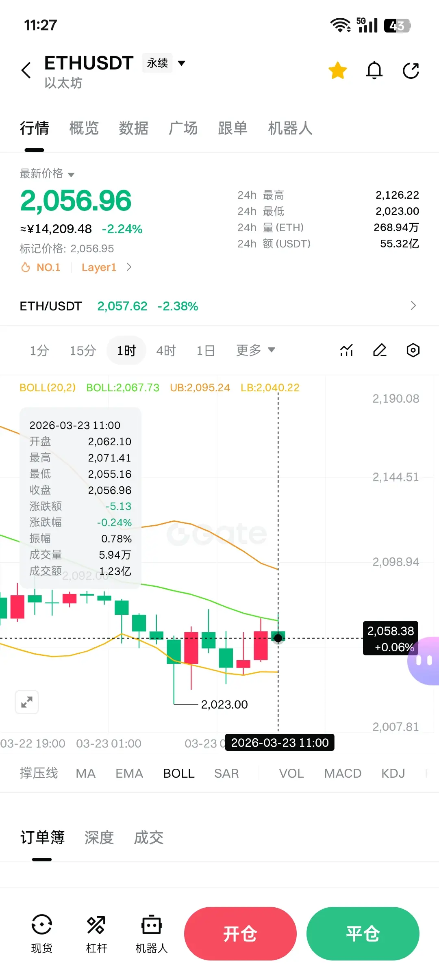Tap the 268.94万 ETH volume value
Viewport: 439px width, 980px height.
[x=396, y=228]
